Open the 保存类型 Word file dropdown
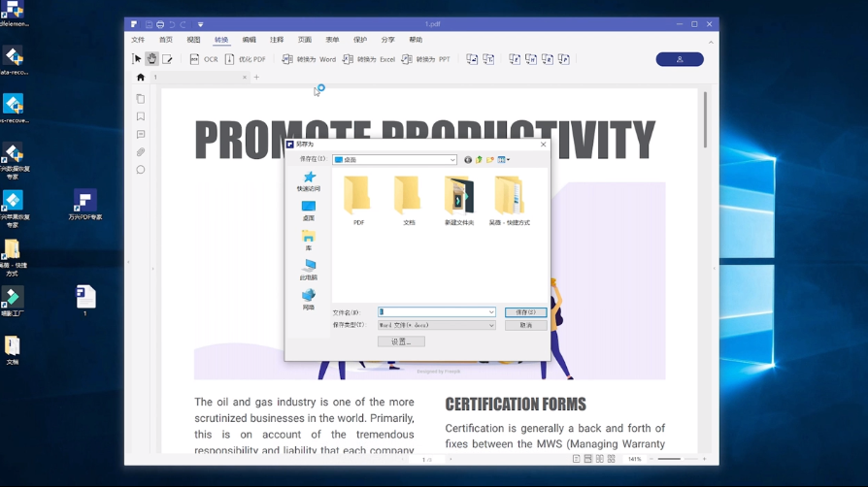868x487 pixels. click(436, 325)
